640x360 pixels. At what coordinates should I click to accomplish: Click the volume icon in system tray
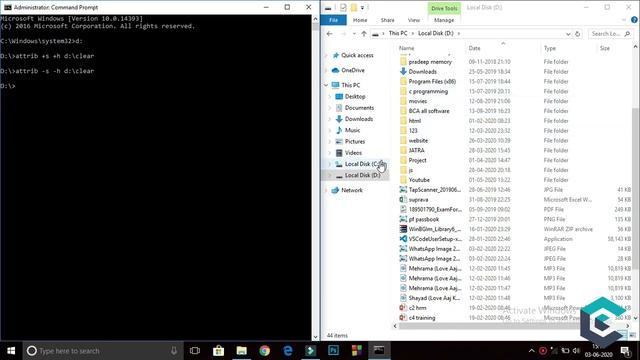(x=576, y=351)
